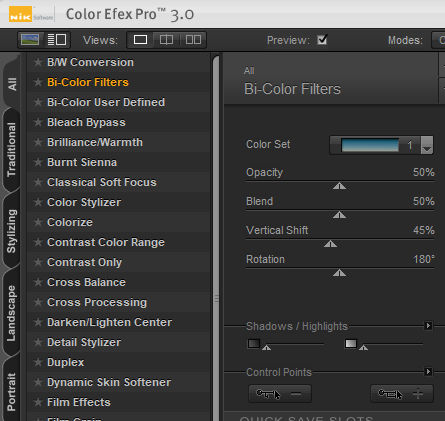Open the Landscape filters tab
445x421 pixels.
(x=12, y=313)
